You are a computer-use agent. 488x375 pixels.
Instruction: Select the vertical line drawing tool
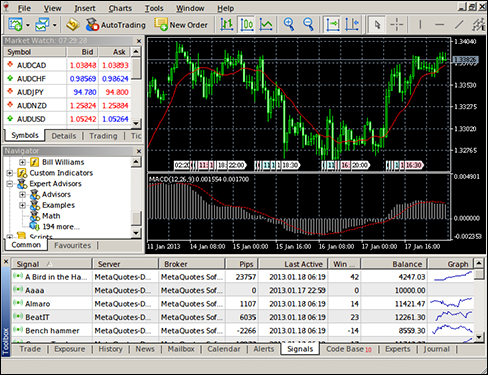point(420,25)
